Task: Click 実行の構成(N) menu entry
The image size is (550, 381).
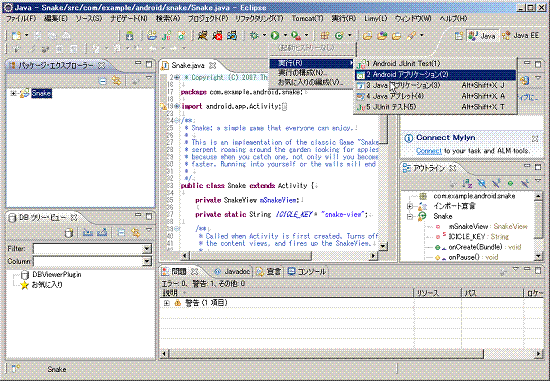Action: click(x=311, y=73)
